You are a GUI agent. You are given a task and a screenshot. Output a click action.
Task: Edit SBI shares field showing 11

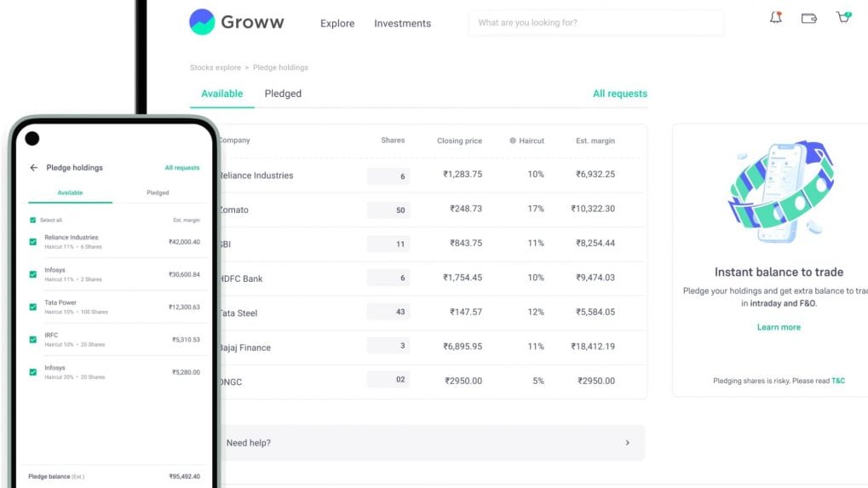tap(388, 244)
